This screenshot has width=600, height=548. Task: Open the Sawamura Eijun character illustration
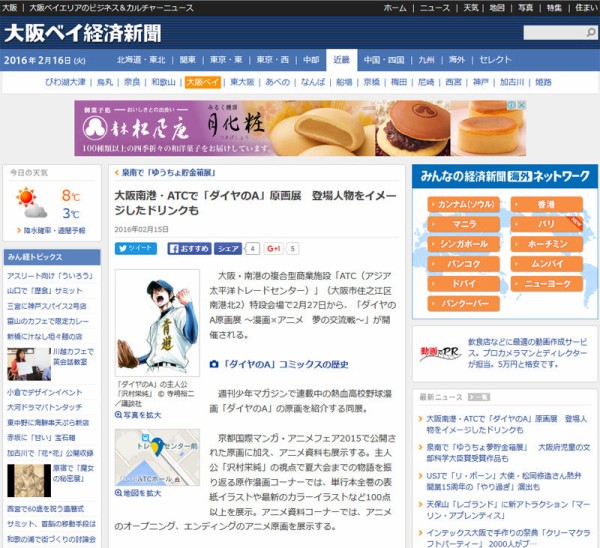pos(157,323)
